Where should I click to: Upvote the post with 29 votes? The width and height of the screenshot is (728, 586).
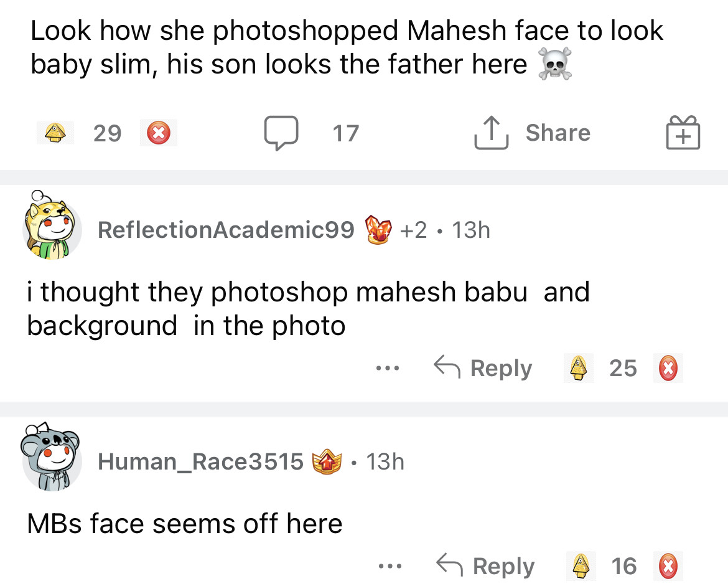click(x=54, y=133)
